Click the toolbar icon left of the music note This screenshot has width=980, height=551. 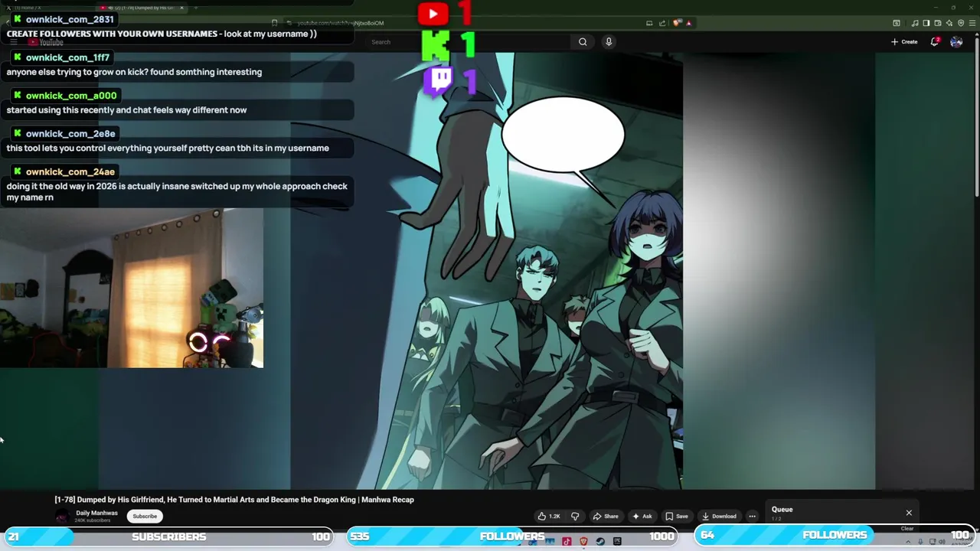pos(897,23)
